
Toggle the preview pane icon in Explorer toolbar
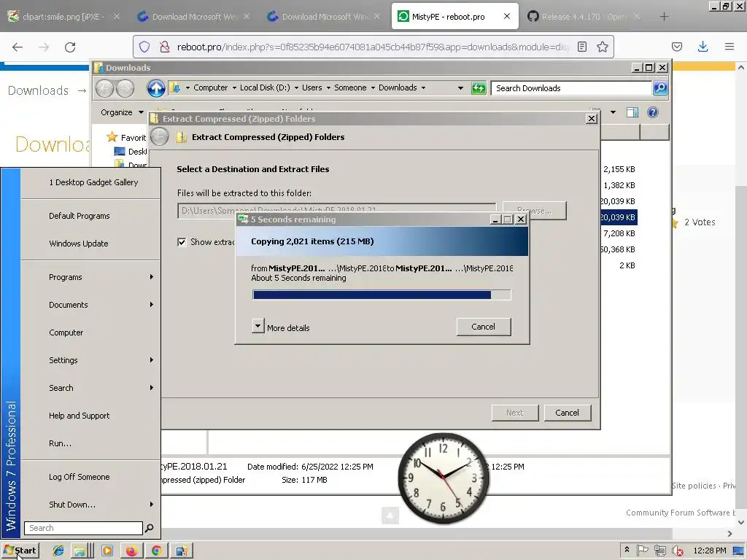tap(632, 112)
